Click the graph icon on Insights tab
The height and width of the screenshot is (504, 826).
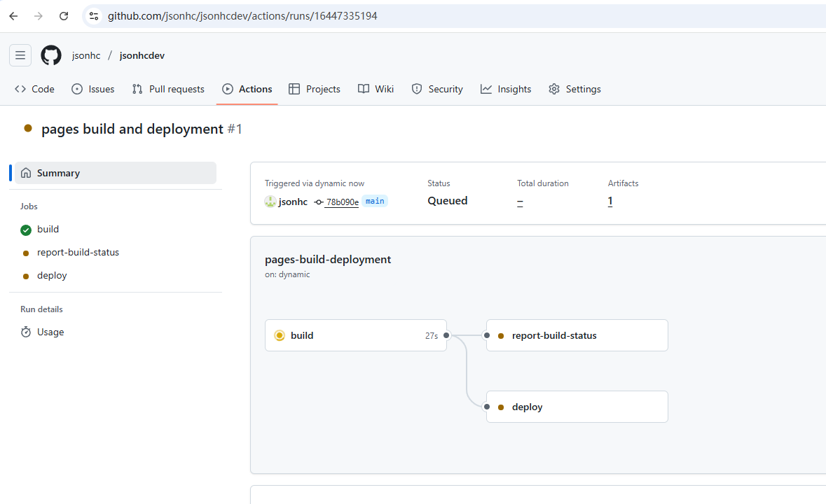486,89
